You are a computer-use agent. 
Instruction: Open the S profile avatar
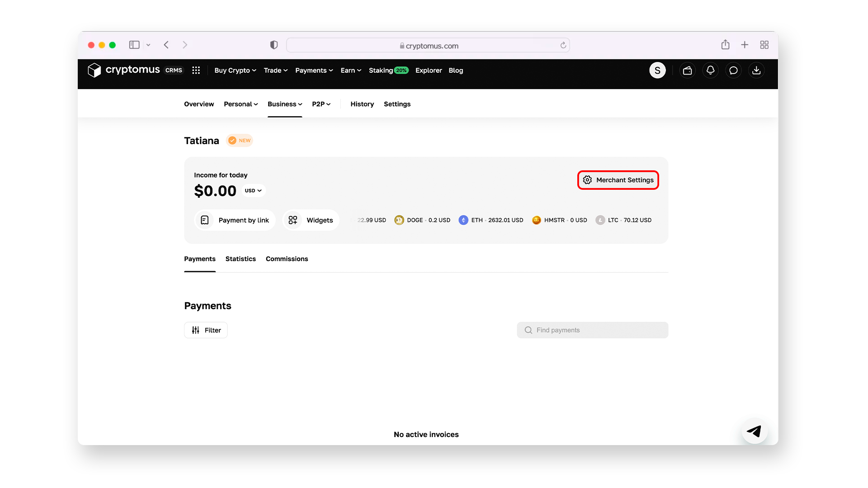[657, 70]
